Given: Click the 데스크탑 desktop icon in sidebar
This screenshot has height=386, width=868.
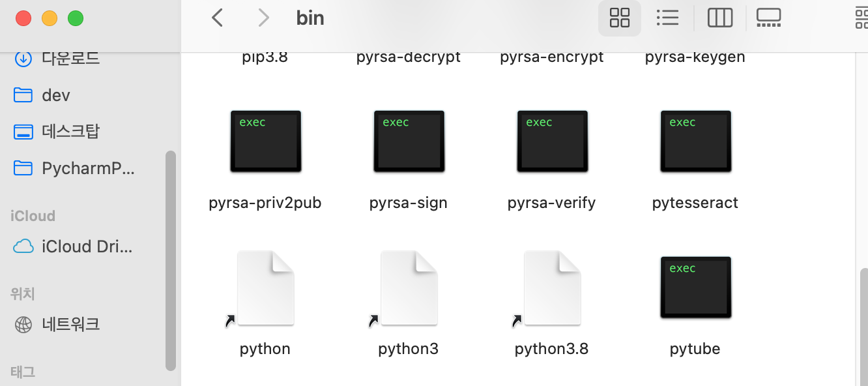Looking at the screenshot, I should [x=23, y=132].
